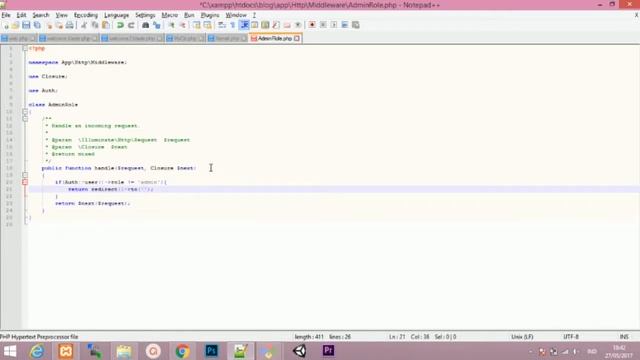640x360 pixels.
Task: Open the Plugins menu
Action: coord(210,15)
